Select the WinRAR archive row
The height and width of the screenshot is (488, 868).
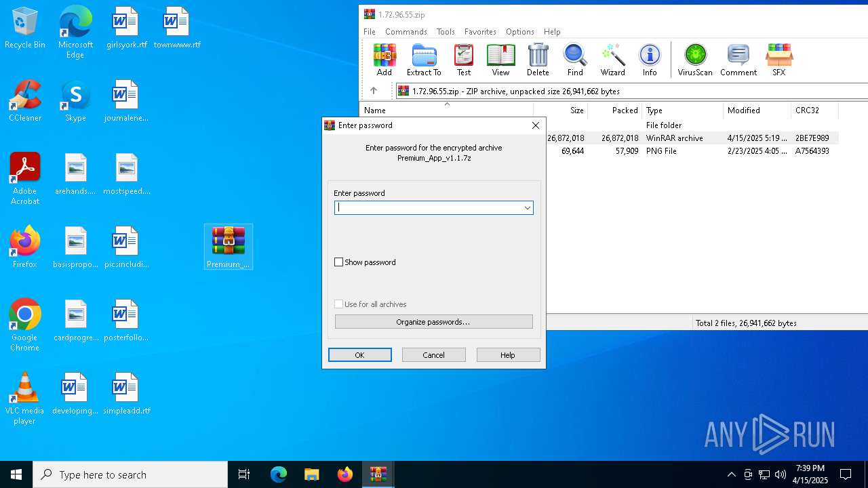692,138
